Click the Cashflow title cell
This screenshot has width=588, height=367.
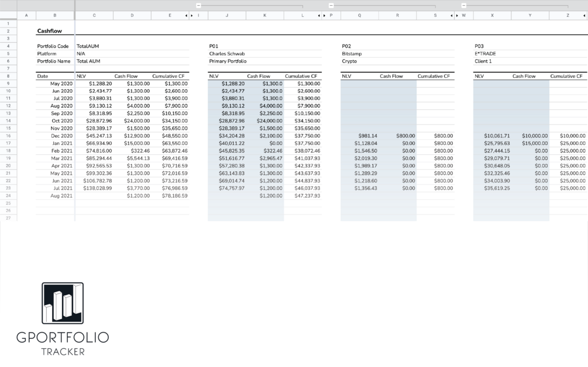tap(50, 31)
